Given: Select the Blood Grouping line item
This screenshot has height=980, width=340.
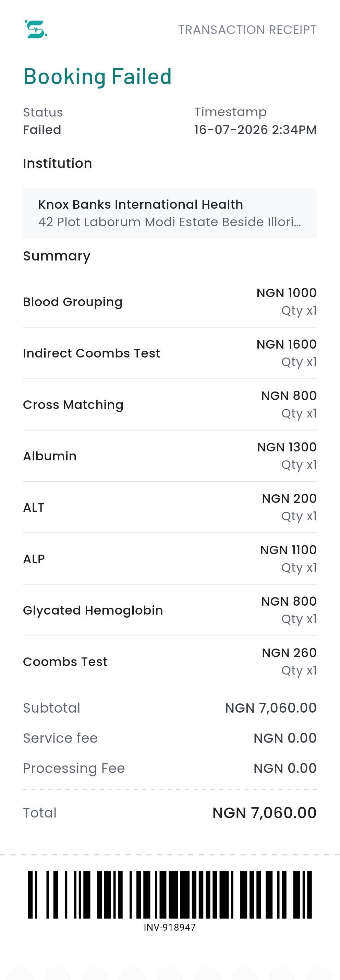Looking at the screenshot, I should tap(170, 302).
